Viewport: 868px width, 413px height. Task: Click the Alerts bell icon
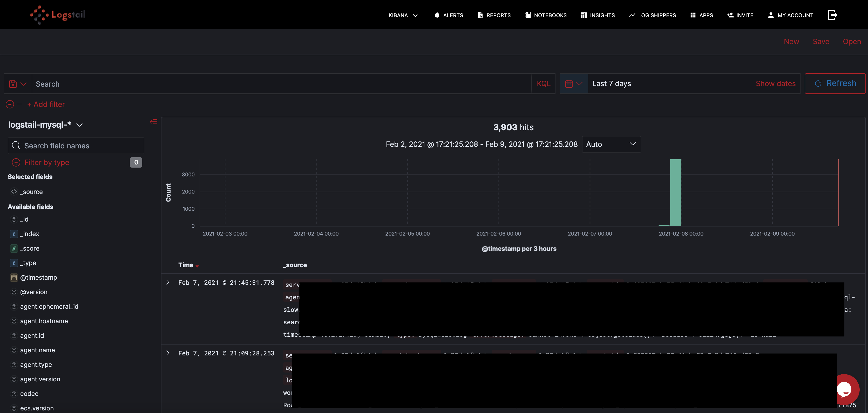437,15
